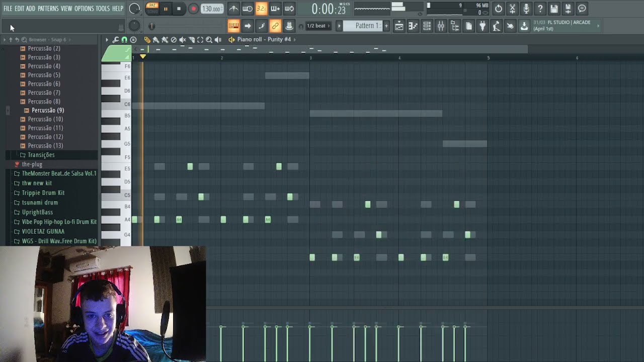Expand the VIOLETAZ GUNAA folder
This screenshot has width=644, height=362.
click(x=43, y=231)
